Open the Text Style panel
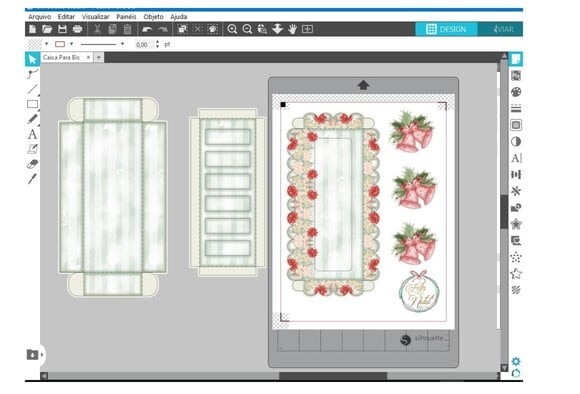Screen dimensions: 580x394 point(516,158)
